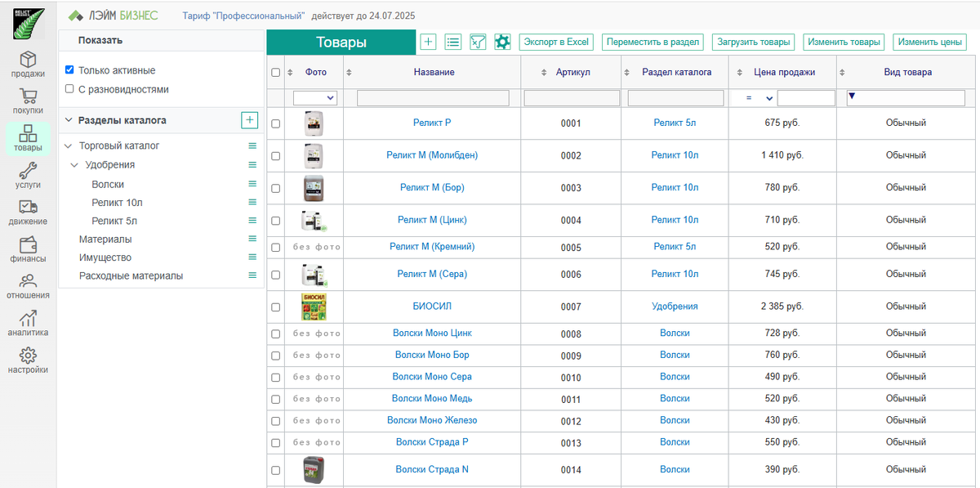
Task: Select Реликт 10л in catalog tree
Action: [117, 202]
